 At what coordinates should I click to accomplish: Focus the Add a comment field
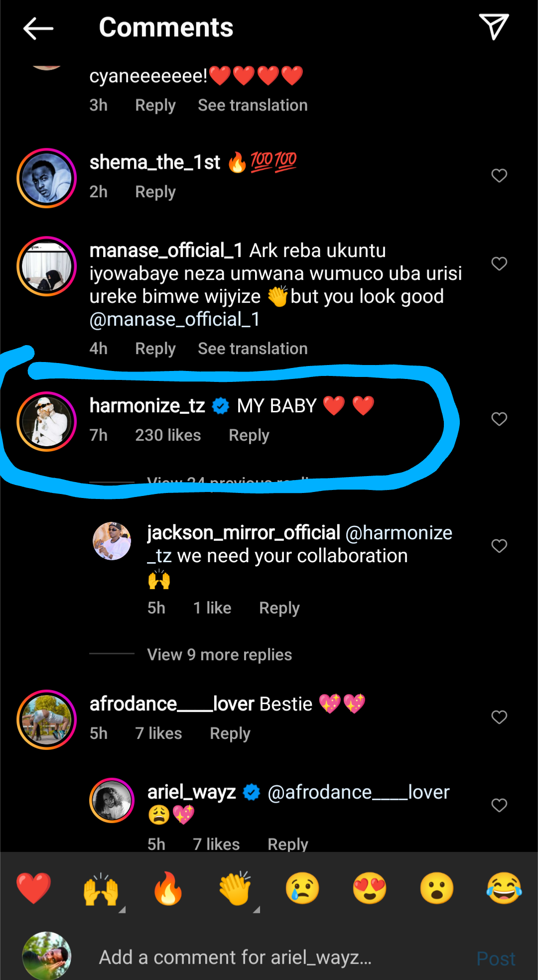click(235, 957)
